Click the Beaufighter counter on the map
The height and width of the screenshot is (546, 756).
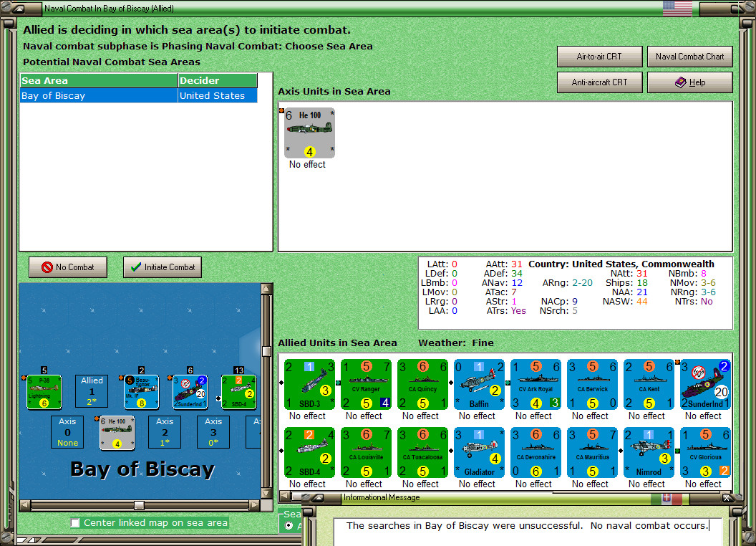tap(141, 391)
